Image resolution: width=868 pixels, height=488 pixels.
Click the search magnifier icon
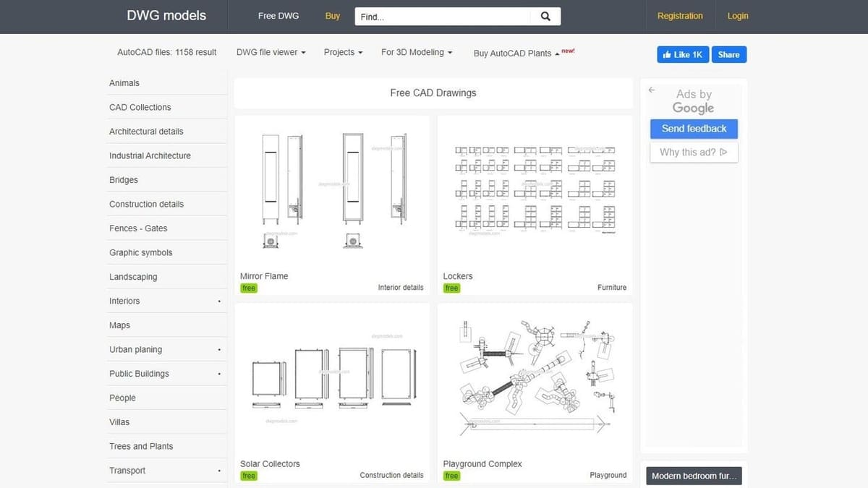coord(545,17)
